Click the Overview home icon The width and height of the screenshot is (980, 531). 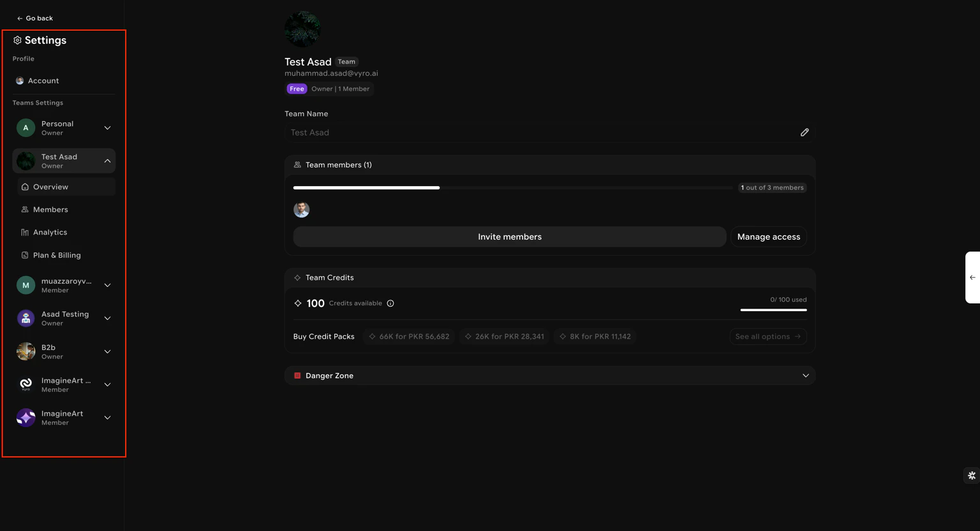(25, 187)
